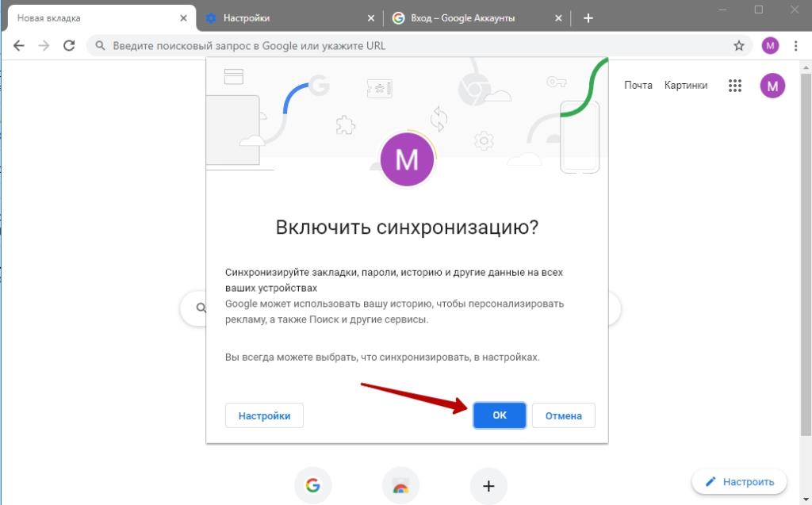Bookmark this page with the star icon
812x505 pixels.
click(739, 45)
